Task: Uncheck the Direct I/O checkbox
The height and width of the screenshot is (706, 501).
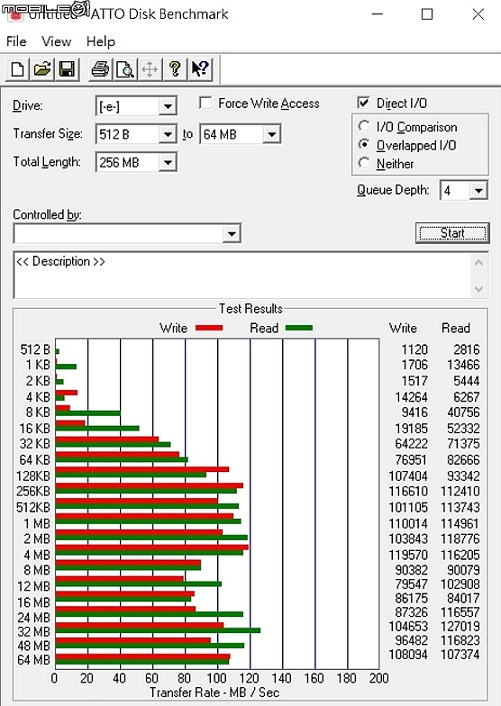Action: pyautogui.click(x=363, y=103)
